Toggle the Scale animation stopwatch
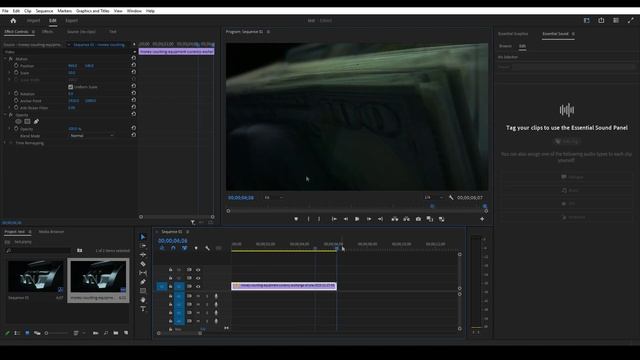Screen dimensions: 640x360 (16, 73)
